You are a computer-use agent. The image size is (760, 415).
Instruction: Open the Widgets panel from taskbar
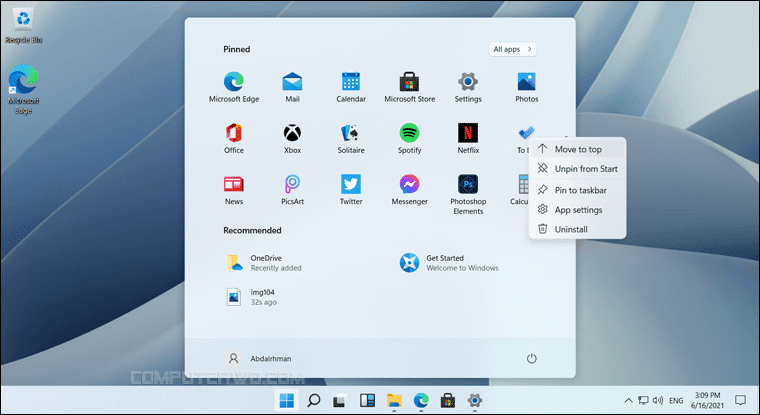click(x=367, y=400)
